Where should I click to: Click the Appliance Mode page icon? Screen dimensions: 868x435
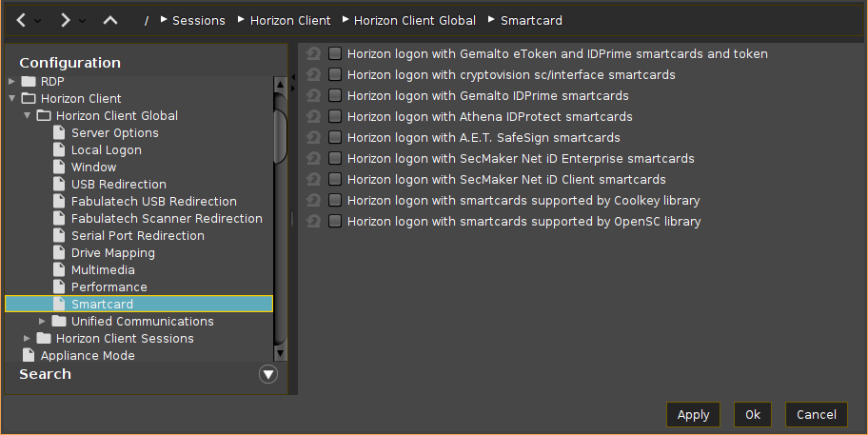(x=29, y=356)
